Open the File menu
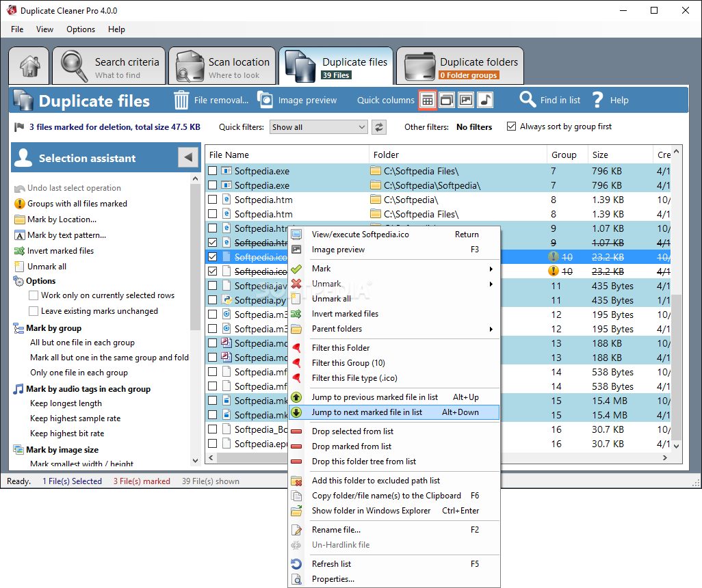Screen dimensions: 702x588 coord(17,29)
